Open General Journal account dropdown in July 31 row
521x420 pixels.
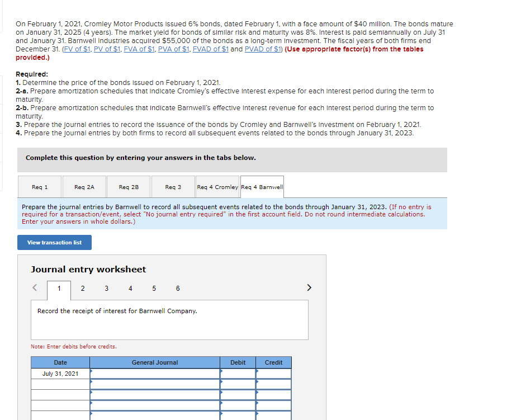click(155, 374)
